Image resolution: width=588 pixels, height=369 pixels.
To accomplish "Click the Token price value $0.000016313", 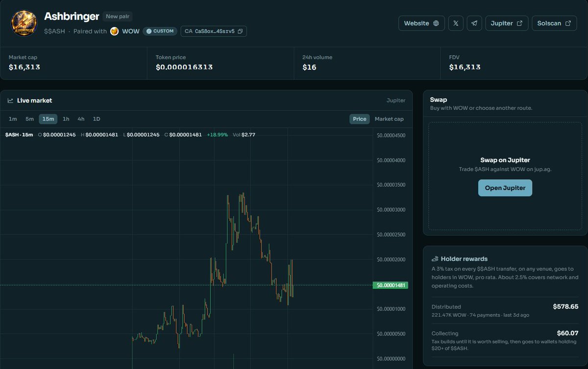I will pos(184,67).
